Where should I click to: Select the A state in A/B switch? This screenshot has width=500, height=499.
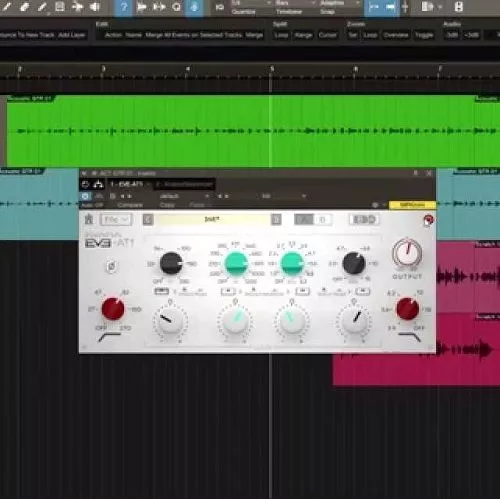point(304,220)
